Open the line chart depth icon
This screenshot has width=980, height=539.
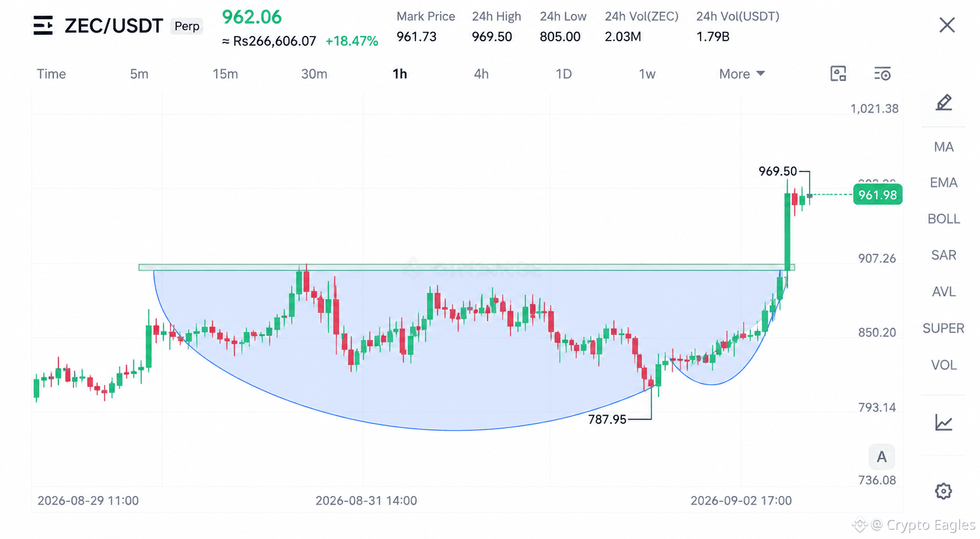tap(943, 423)
